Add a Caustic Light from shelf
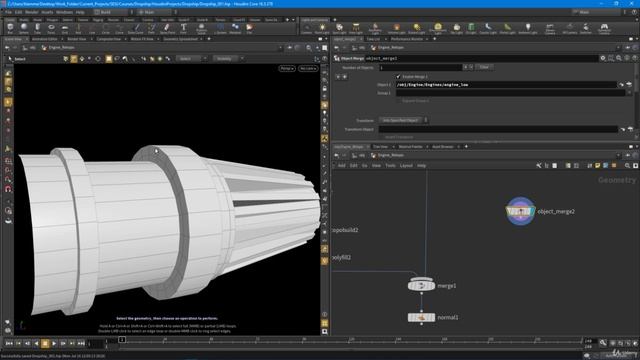The height and width of the screenshot is (360, 640). tap(488, 28)
